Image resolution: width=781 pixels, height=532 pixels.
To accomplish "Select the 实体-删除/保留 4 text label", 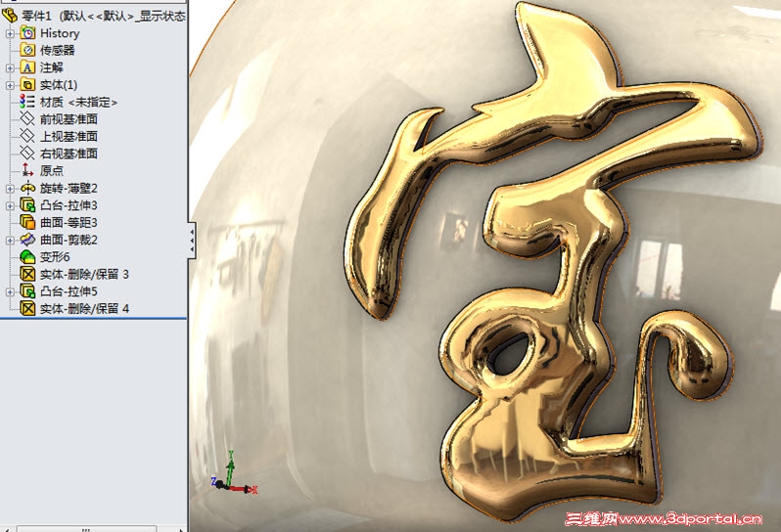I will (x=84, y=308).
